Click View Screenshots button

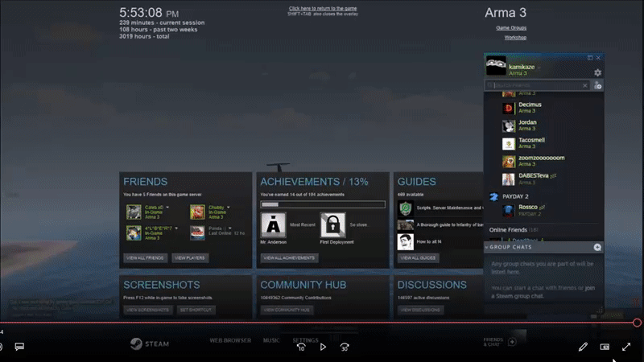coord(147,310)
